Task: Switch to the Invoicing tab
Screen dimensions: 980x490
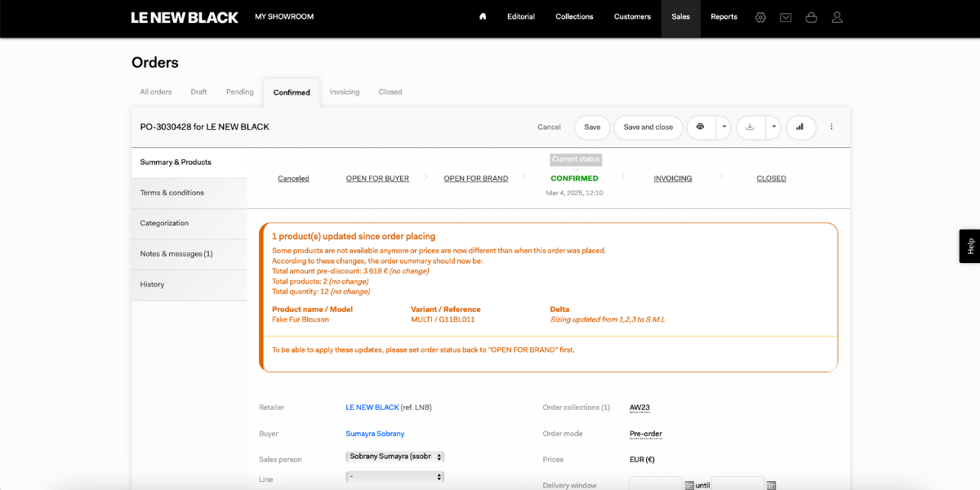Action: click(x=345, y=92)
